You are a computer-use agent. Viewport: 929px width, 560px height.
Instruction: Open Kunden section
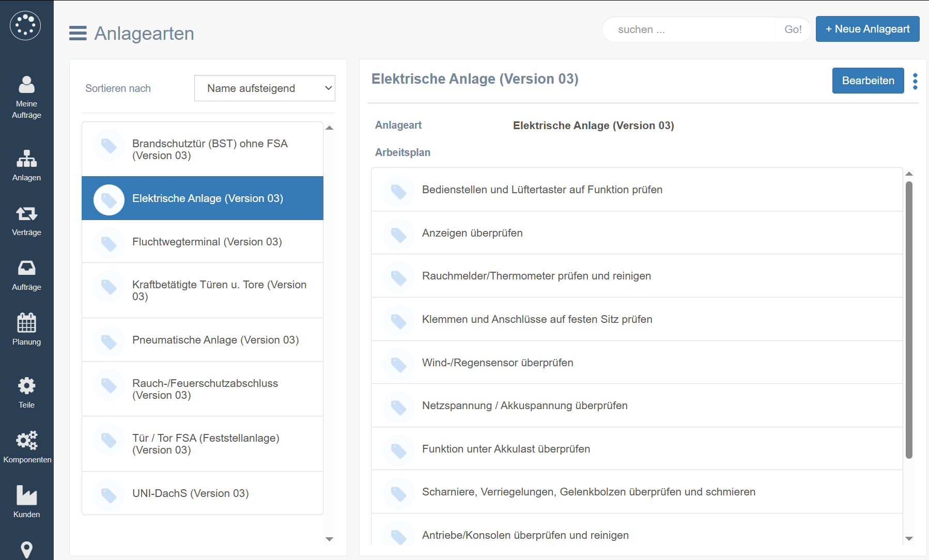coord(26,502)
